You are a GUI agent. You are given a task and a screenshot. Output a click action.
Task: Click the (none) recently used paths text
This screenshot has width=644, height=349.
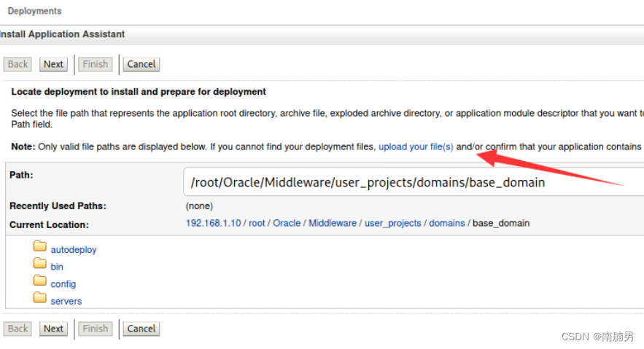(x=199, y=206)
